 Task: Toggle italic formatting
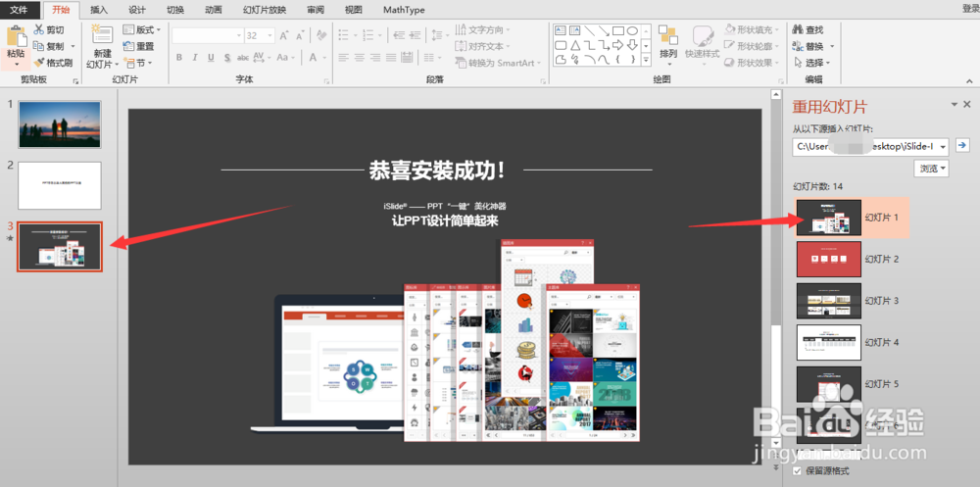(195, 57)
